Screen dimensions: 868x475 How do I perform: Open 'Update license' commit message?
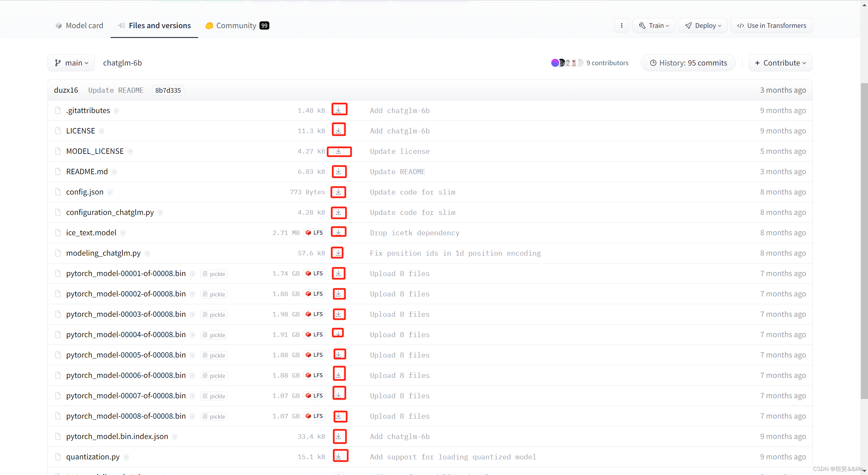(400, 151)
